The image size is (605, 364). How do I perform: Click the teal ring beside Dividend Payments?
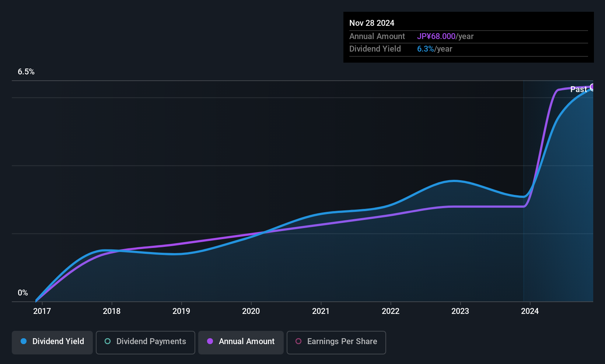tap(108, 342)
